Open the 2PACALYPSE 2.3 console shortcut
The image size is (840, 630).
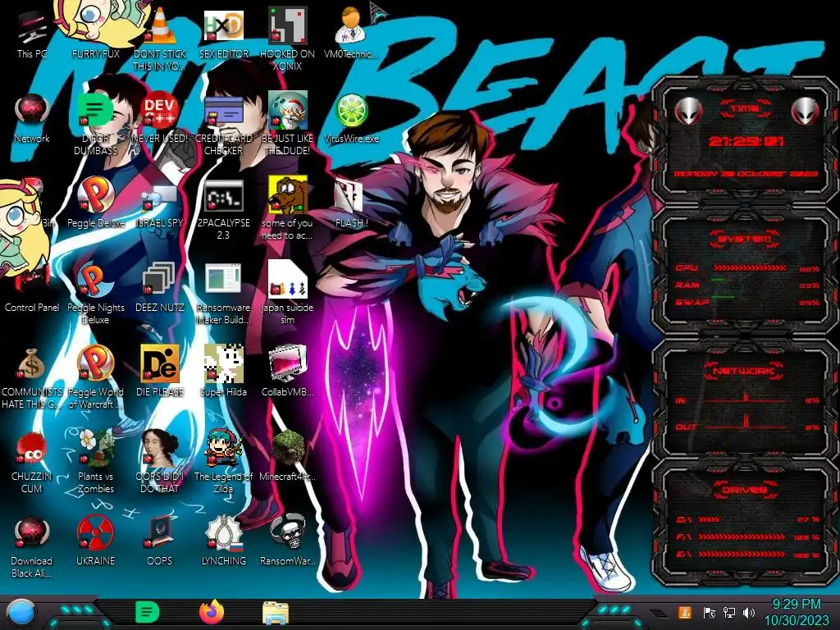point(223,210)
